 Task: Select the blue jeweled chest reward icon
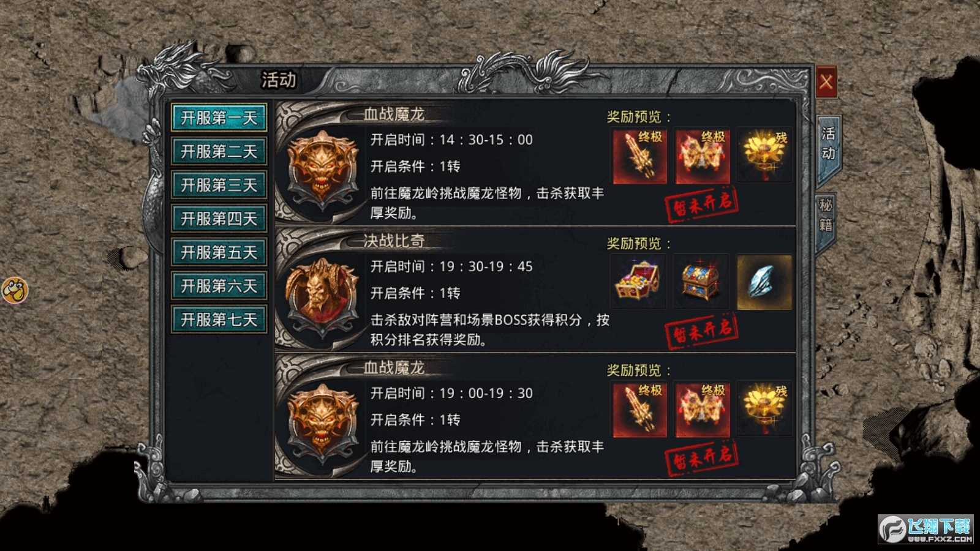701,282
